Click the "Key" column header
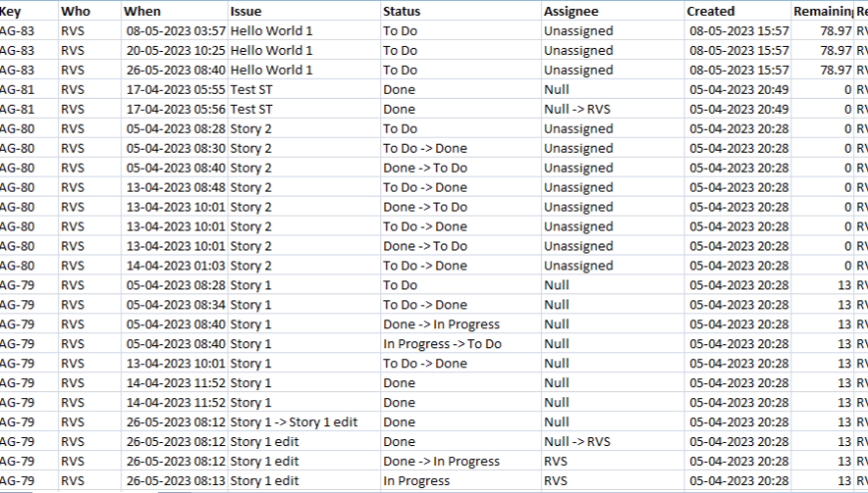868x493 pixels. click(x=12, y=11)
